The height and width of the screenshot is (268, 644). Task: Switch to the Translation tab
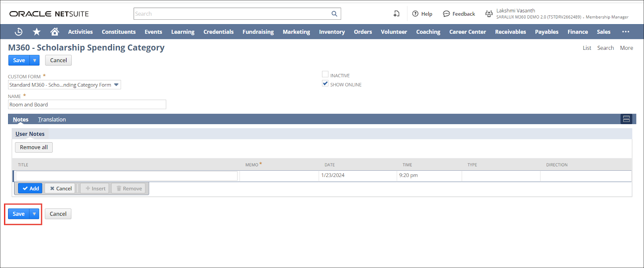pyautogui.click(x=52, y=119)
